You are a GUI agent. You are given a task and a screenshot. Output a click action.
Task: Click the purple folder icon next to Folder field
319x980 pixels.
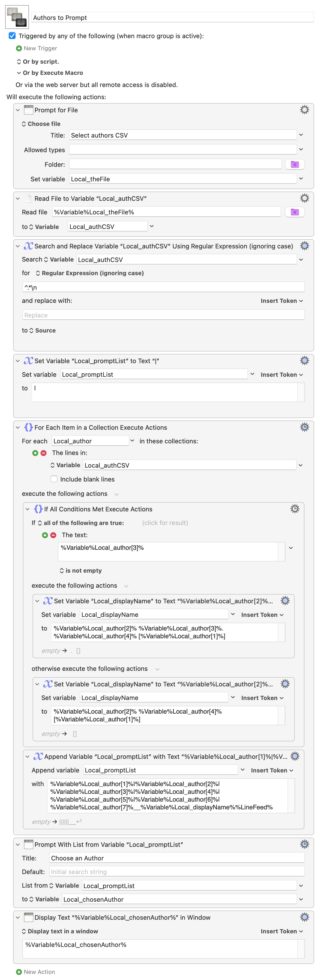click(x=295, y=164)
